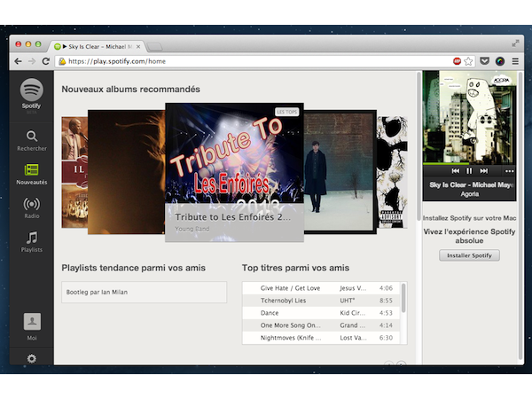Click the colorful circle extension icon
532x399 pixels.
(x=500, y=61)
